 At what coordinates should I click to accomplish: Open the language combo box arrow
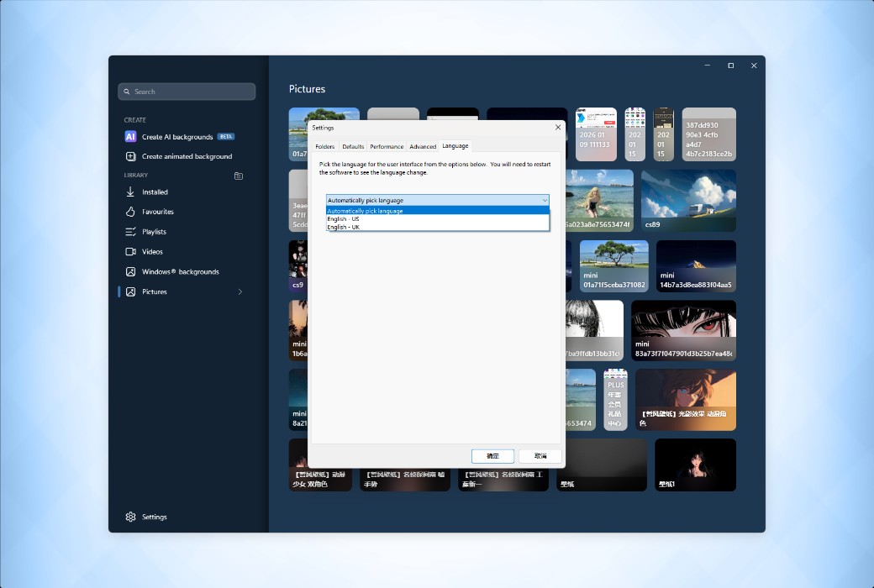tap(545, 200)
